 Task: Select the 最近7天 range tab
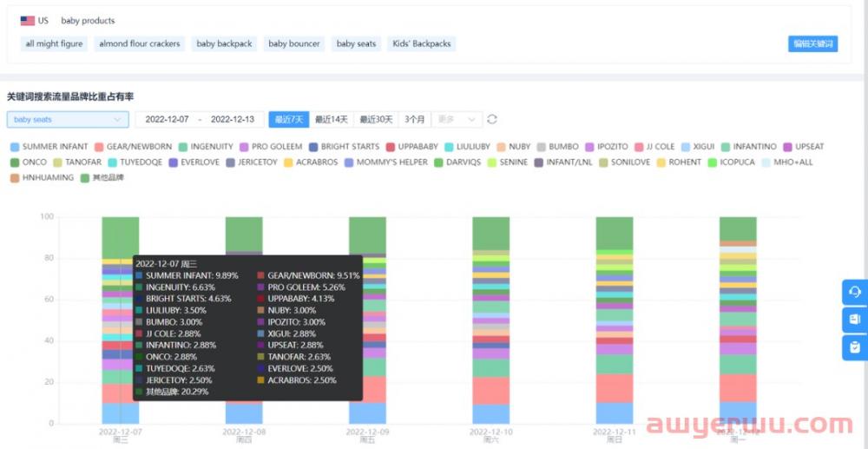288,119
